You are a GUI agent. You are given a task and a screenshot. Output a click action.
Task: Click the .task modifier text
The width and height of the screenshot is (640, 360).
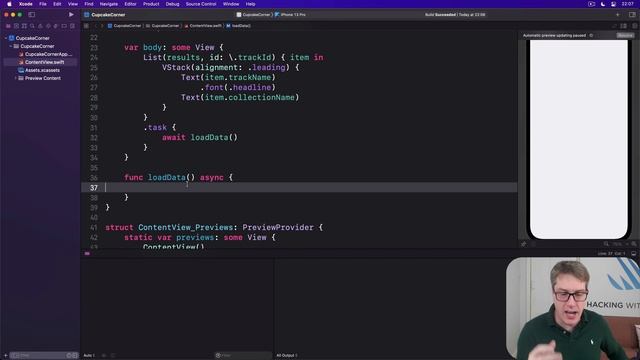point(155,127)
